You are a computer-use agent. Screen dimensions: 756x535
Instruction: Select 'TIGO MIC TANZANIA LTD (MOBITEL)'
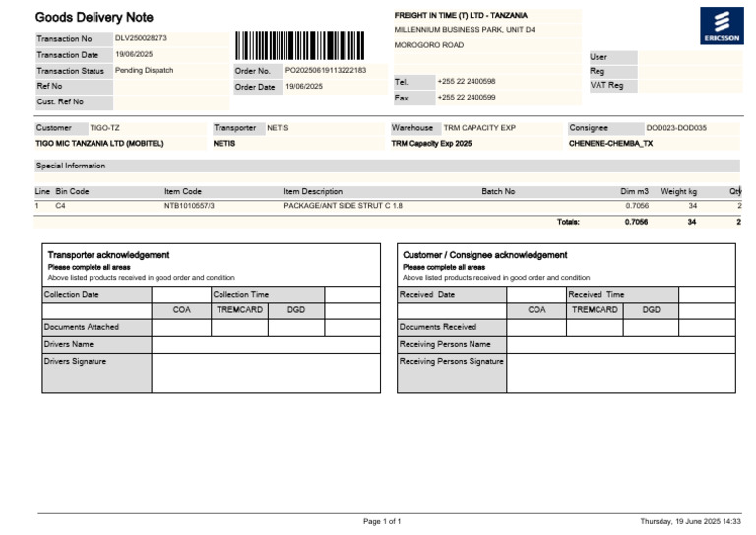point(99,144)
